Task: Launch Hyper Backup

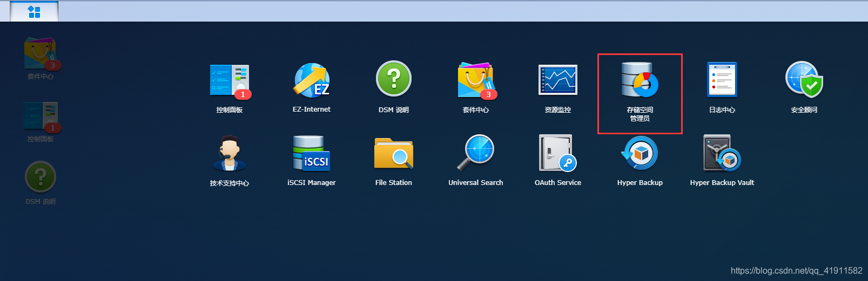Action: [x=640, y=153]
